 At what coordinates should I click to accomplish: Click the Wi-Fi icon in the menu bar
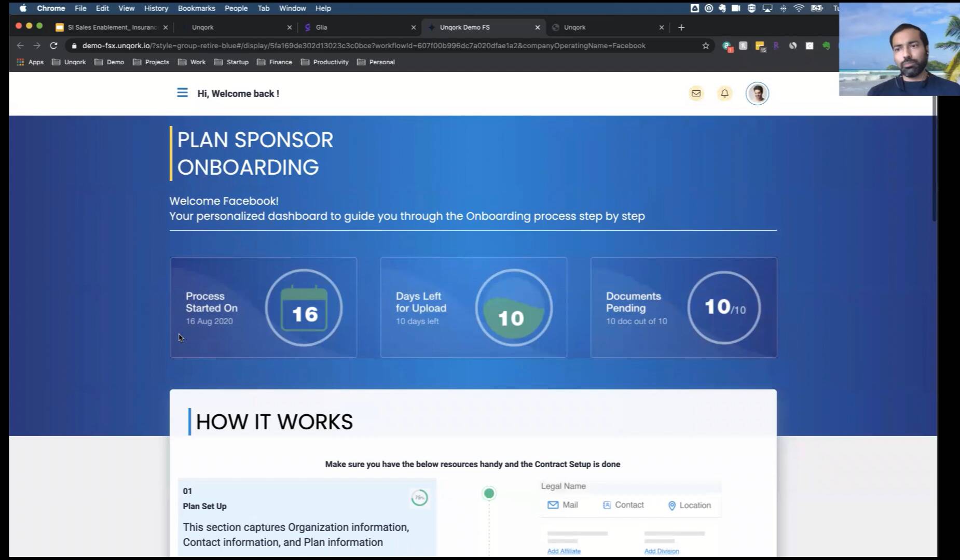[x=799, y=8]
